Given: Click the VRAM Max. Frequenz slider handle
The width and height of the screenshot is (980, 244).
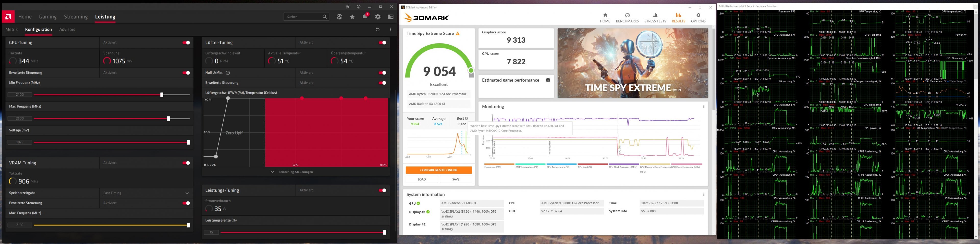Looking at the screenshot, I should (x=188, y=225).
